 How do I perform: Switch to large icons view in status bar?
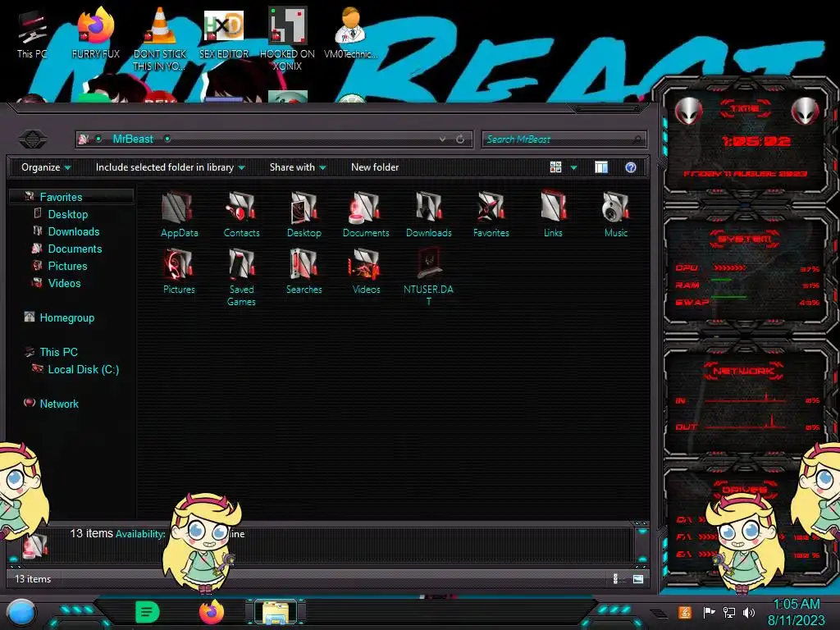(x=637, y=579)
